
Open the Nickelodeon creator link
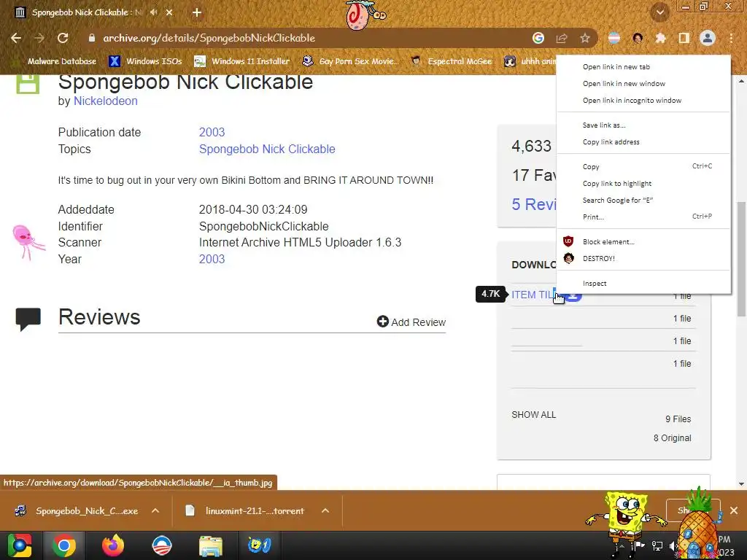[x=105, y=101]
